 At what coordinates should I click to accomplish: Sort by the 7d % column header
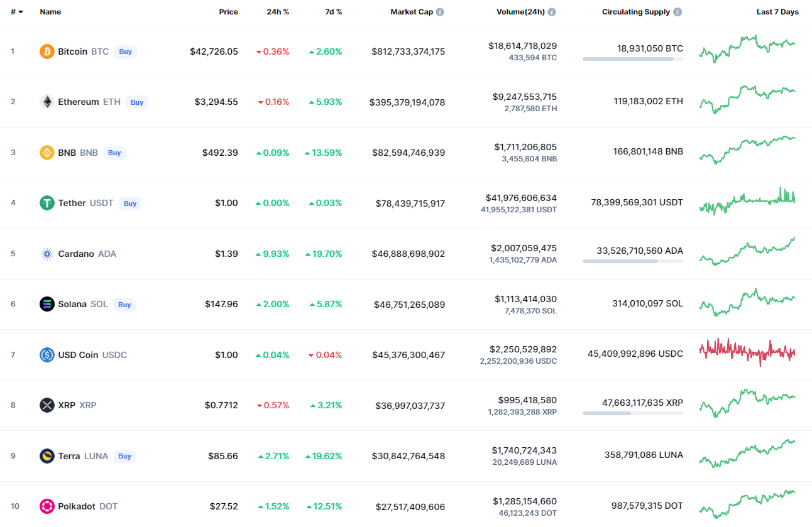[334, 12]
